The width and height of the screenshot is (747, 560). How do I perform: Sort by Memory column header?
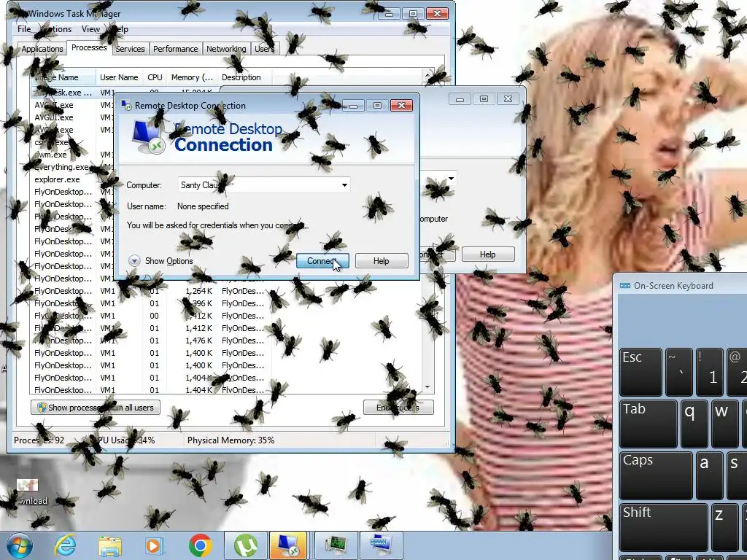pos(192,77)
